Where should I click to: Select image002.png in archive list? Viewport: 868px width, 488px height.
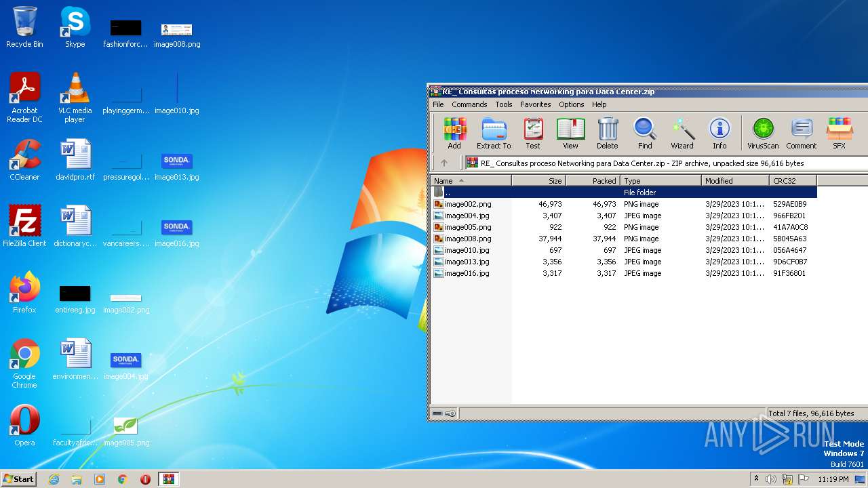click(x=624, y=204)
